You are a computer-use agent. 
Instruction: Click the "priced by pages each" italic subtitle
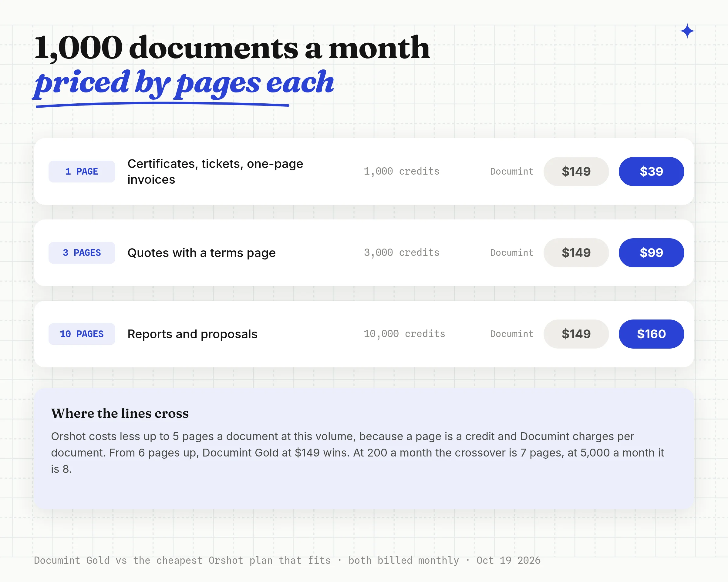[x=183, y=84]
